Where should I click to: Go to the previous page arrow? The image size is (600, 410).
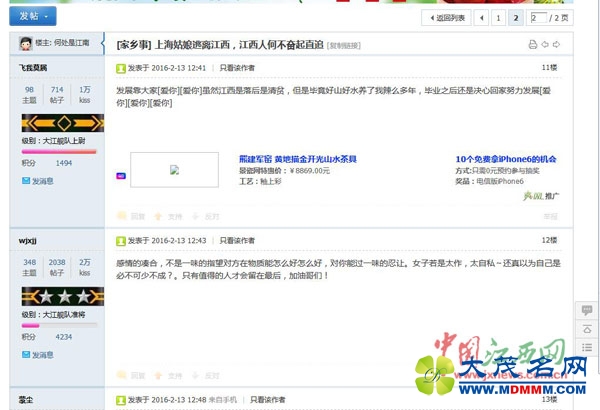point(481,18)
